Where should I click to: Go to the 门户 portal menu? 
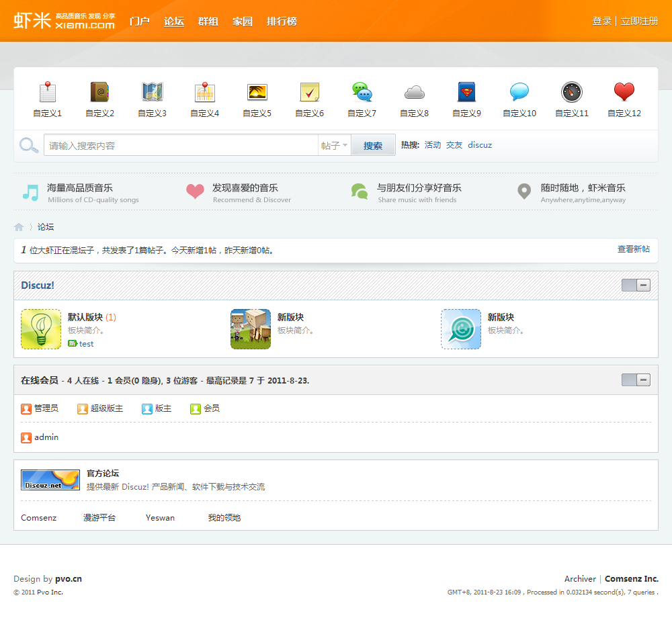pos(140,21)
